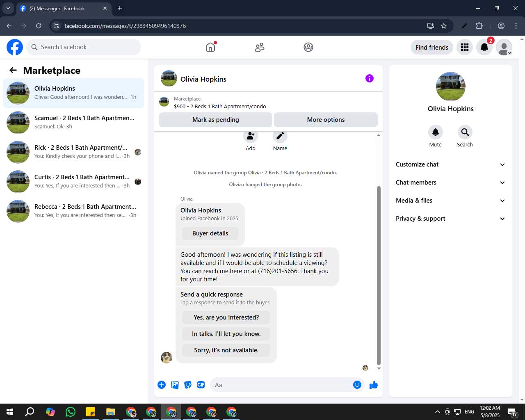
Task: Expand the Customize chat section
Action: [x=451, y=164]
